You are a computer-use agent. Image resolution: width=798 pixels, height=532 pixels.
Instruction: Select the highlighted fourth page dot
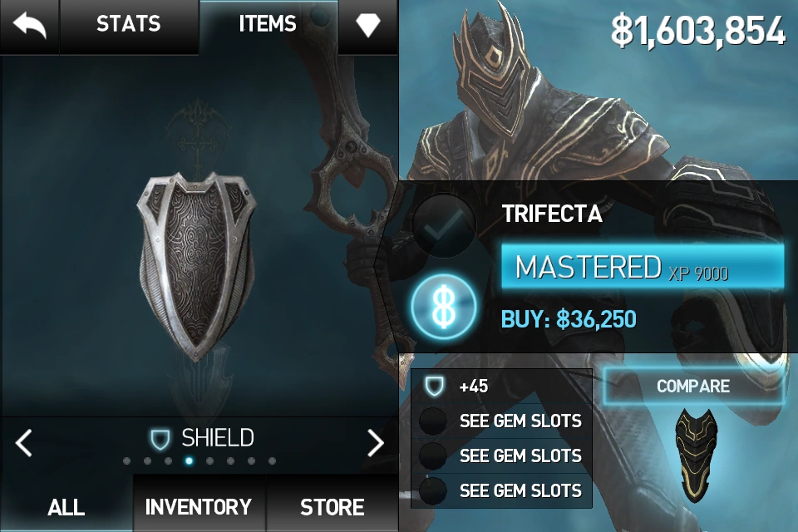click(x=189, y=461)
